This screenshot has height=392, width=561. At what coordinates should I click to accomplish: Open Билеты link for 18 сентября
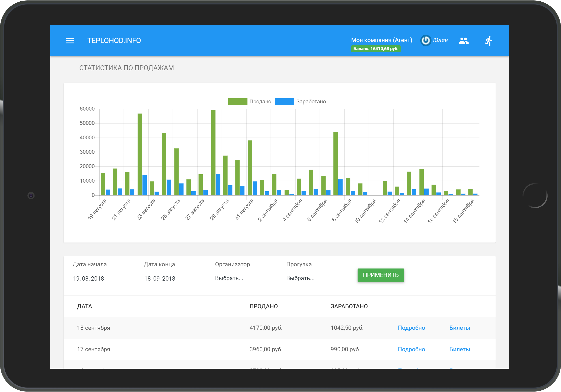pyautogui.click(x=459, y=328)
